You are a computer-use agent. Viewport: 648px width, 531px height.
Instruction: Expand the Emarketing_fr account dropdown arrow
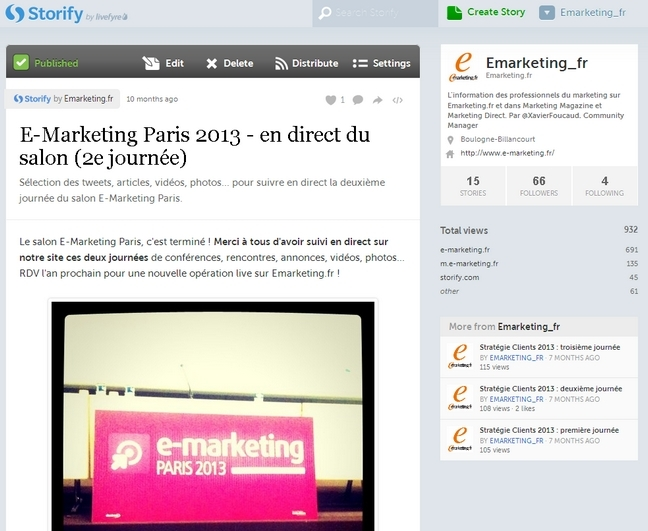point(546,13)
